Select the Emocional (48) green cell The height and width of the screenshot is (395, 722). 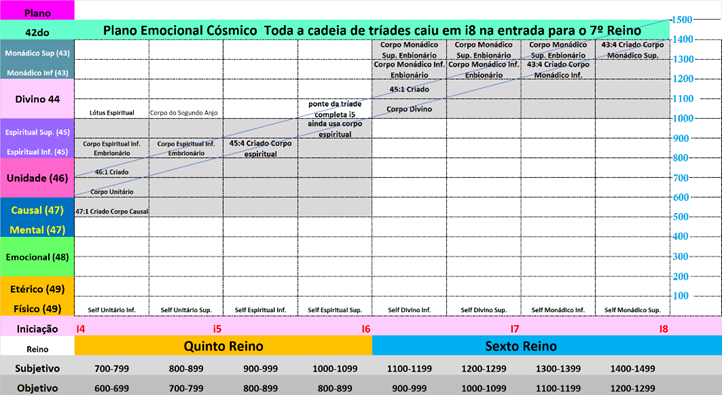37,257
